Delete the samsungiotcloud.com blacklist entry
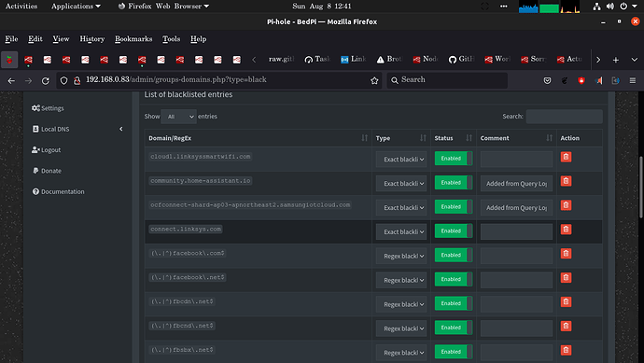This screenshot has width=644, height=363. point(566,205)
